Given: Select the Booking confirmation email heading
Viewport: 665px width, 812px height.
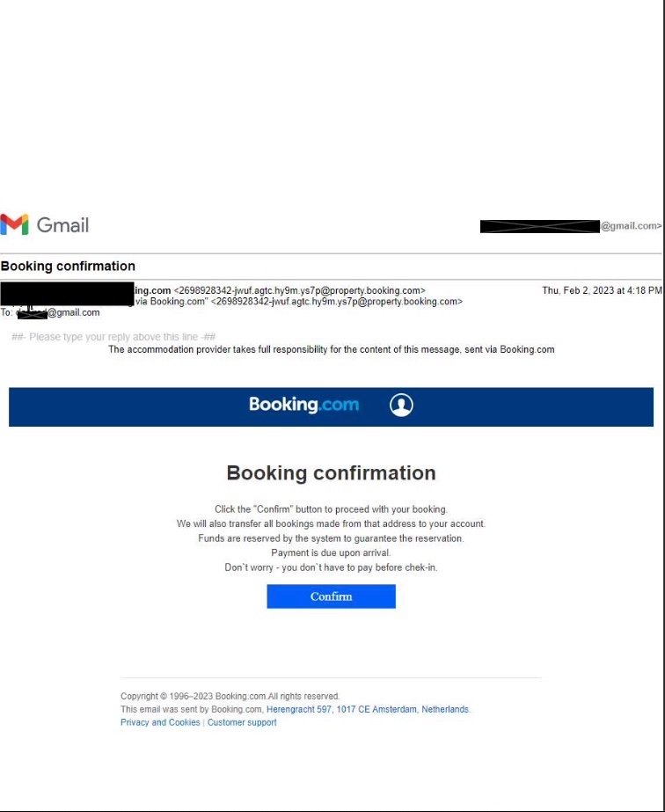Looking at the screenshot, I should [x=332, y=472].
